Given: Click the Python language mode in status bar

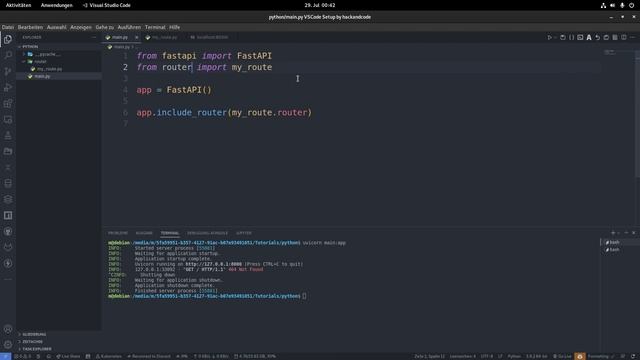Looking at the screenshot, I should tap(514, 356).
